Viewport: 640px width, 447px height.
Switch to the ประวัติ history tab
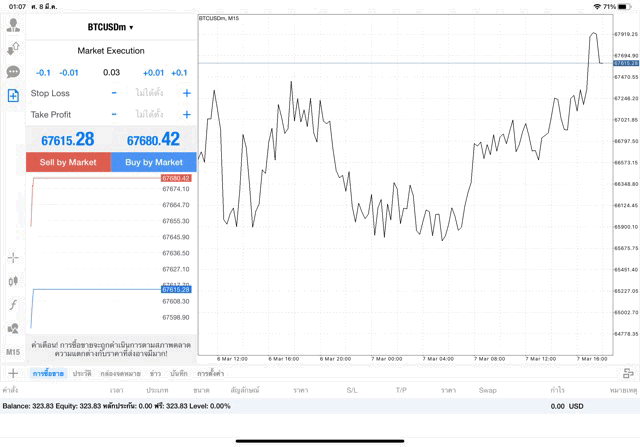pos(82,373)
